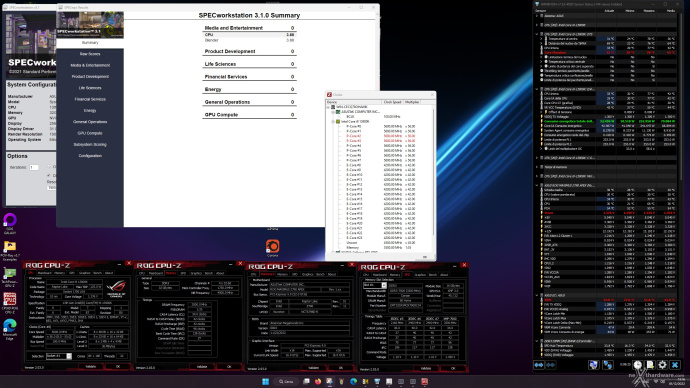This screenshot has width=690, height=388.
Task: Open HWiNFO settings gear icon
Action: click(662, 365)
